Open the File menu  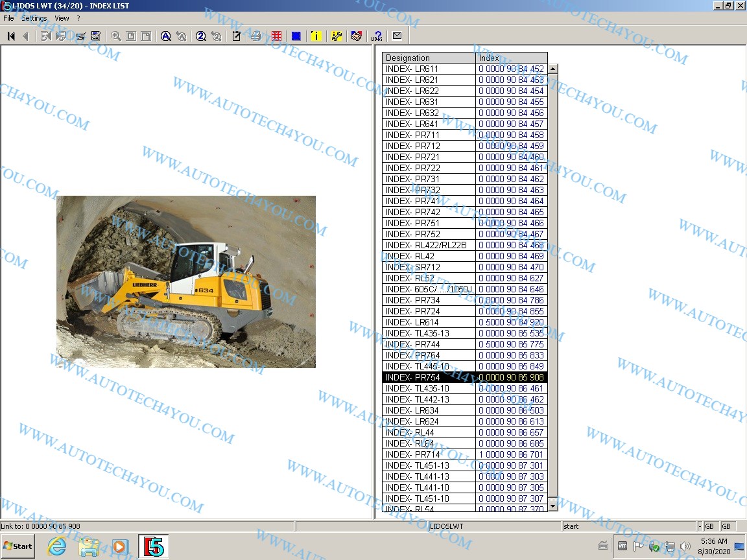click(8, 18)
